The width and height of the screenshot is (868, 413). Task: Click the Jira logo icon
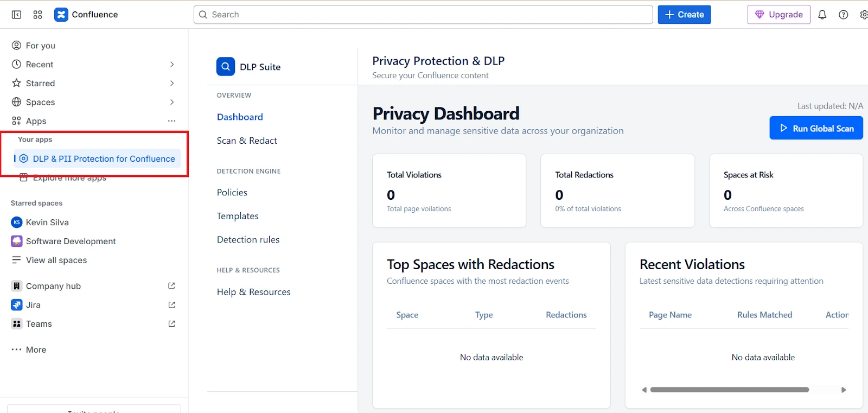click(x=17, y=305)
